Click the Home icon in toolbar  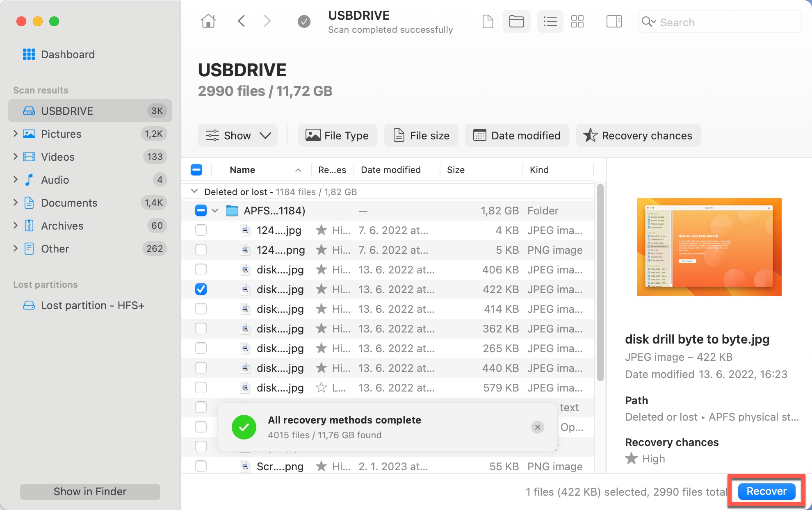coord(208,21)
